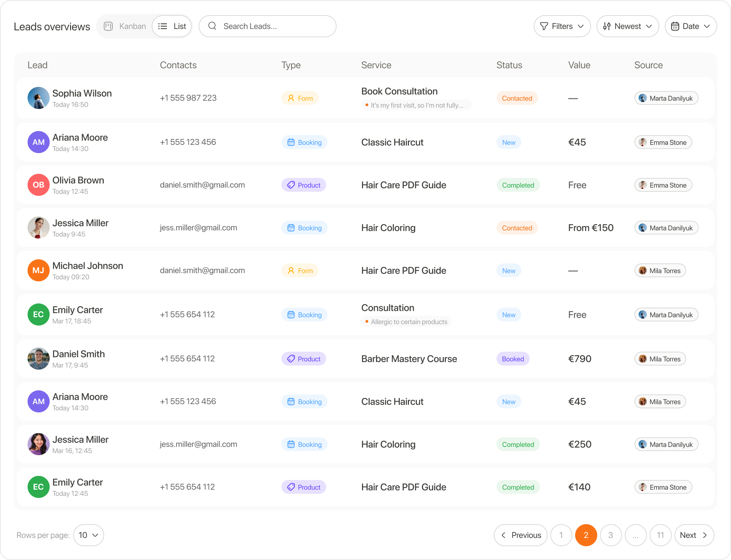Switch to List view

coord(172,26)
